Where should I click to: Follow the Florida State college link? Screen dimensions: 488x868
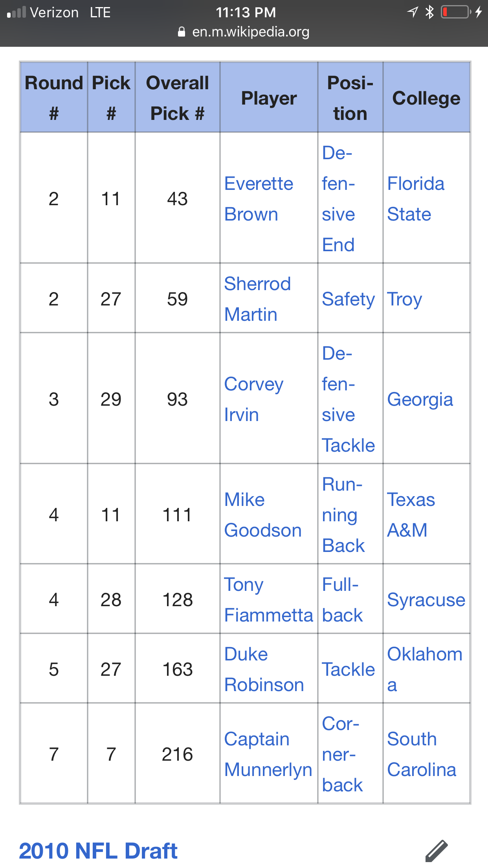(x=416, y=199)
